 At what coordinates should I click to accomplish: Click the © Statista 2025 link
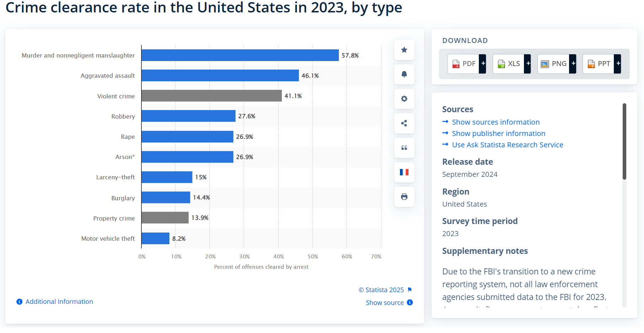click(x=381, y=290)
